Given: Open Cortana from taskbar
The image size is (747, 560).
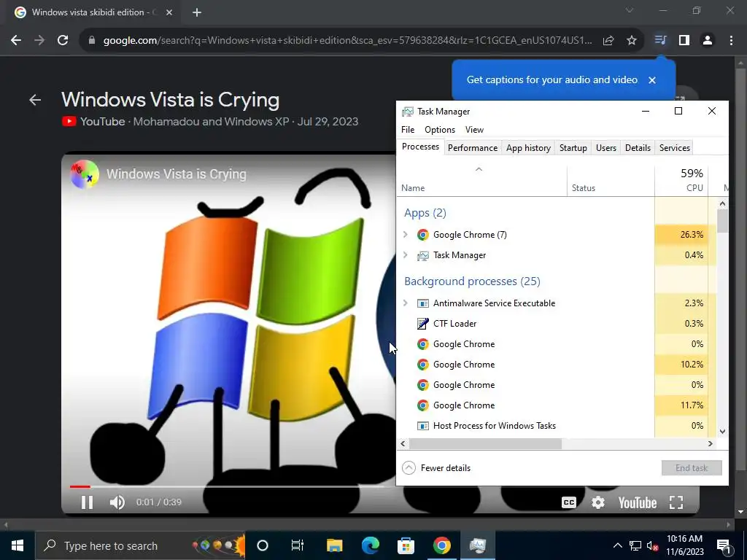Looking at the screenshot, I should click(x=263, y=545).
